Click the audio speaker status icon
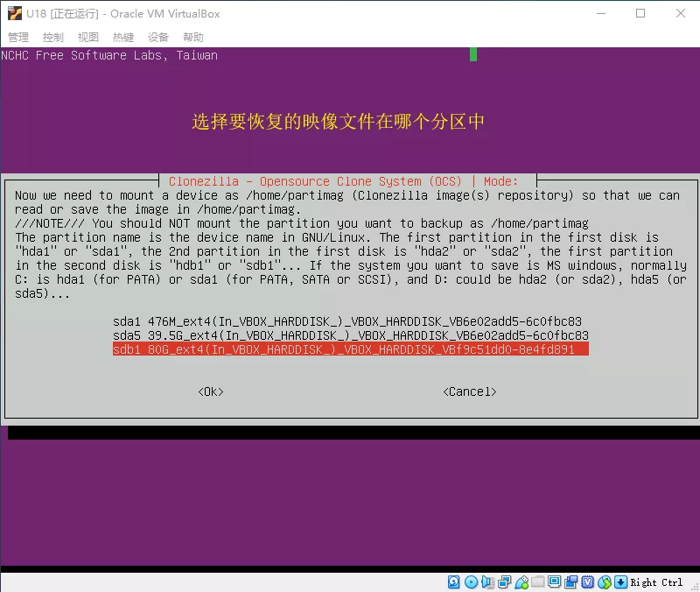This screenshot has height=592, width=700. (x=487, y=582)
